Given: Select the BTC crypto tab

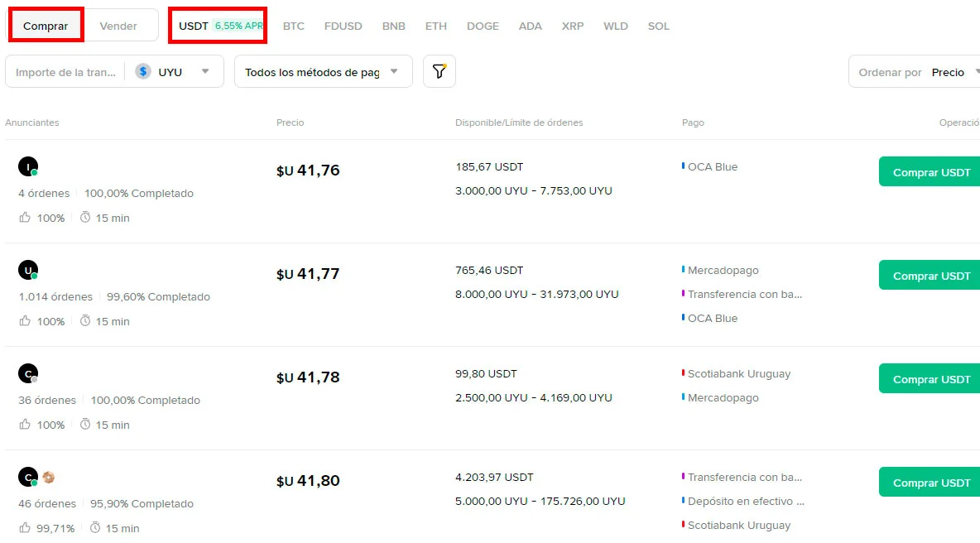Looking at the screenshot, I should pos(293,26).
